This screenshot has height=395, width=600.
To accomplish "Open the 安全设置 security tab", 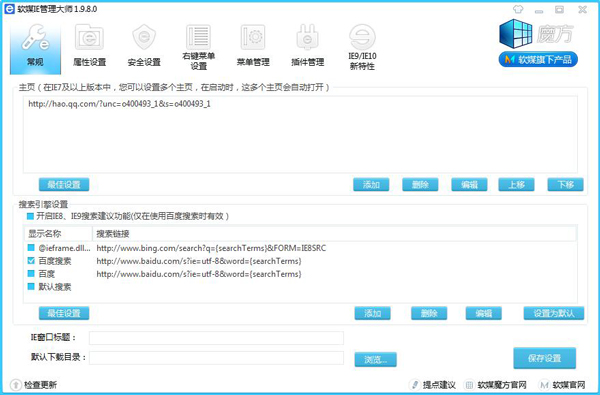I will pos(144,46).
